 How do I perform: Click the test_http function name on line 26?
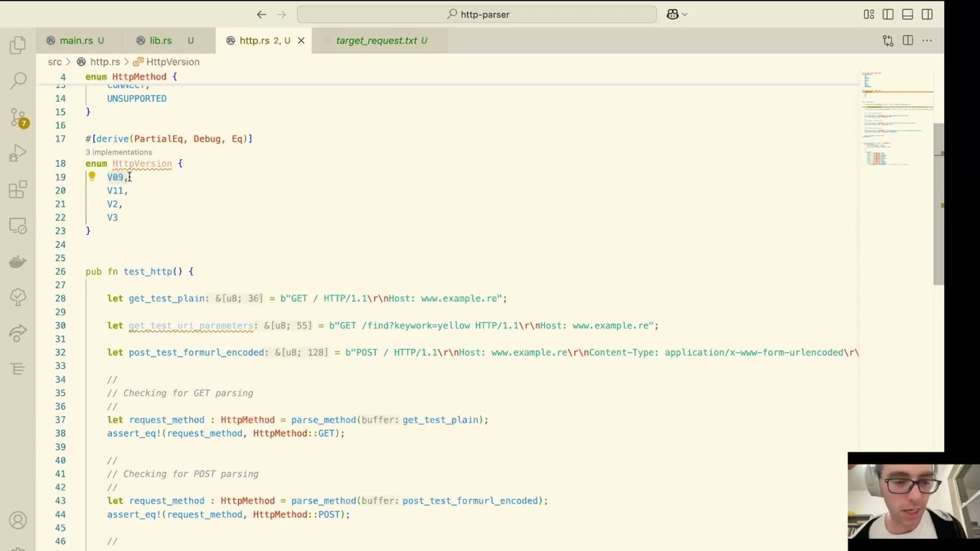[147, 272]
